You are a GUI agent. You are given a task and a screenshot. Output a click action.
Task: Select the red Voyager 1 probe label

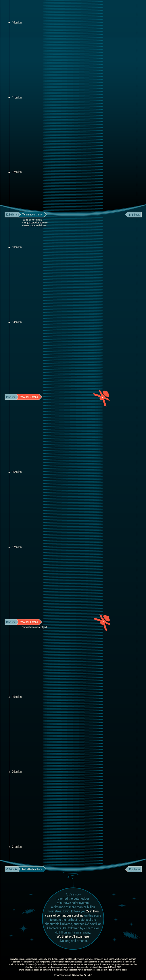(30, 622)
